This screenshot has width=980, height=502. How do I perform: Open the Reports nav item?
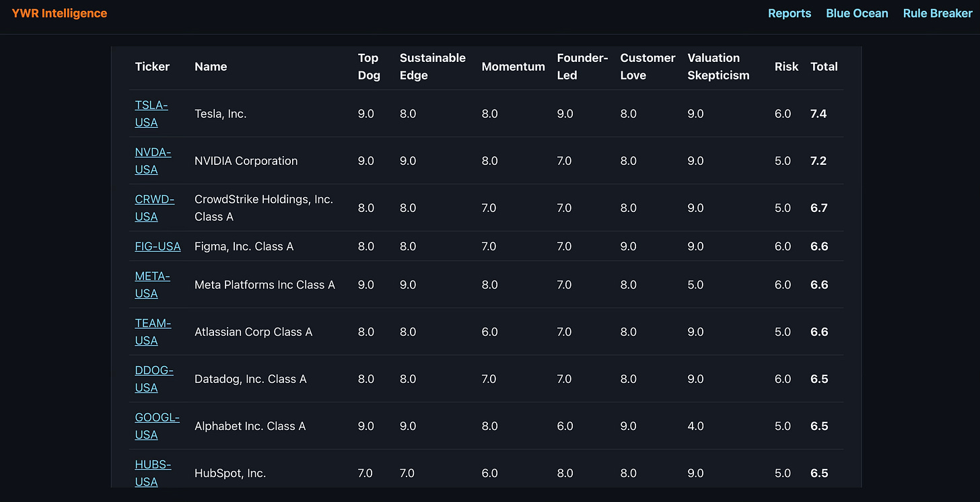click(x=790, y=13)
